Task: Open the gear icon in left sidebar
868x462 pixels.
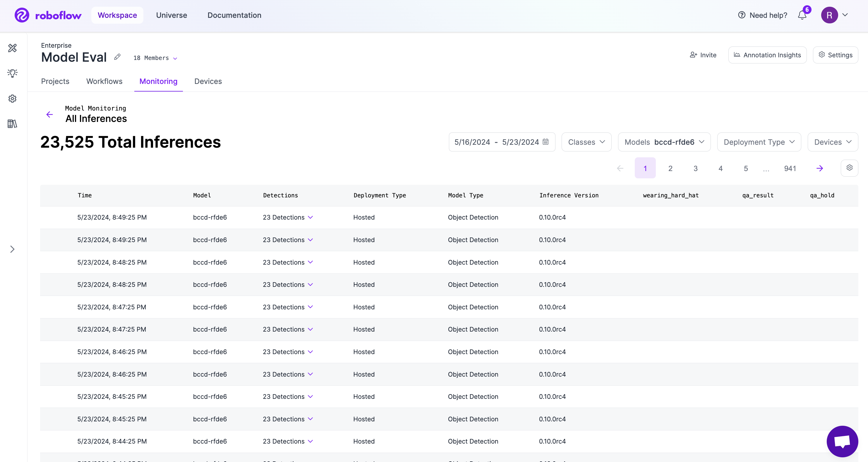Action: coord(13,99)
